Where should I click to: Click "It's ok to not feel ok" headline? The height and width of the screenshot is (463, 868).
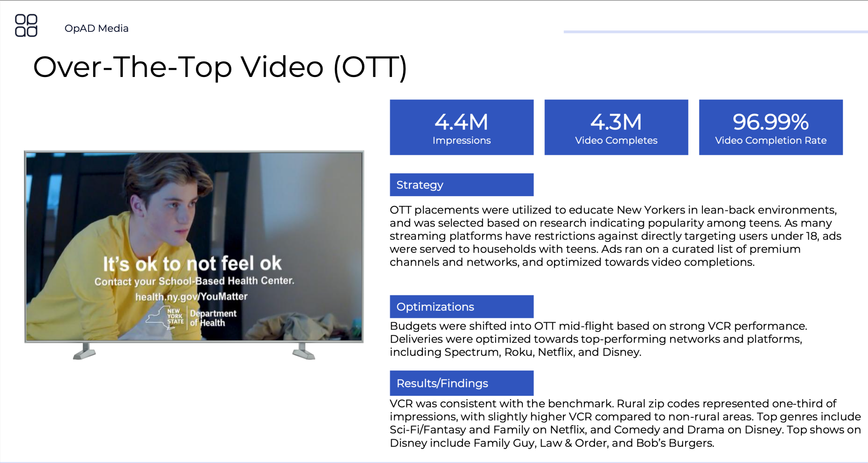pos(192,264)
